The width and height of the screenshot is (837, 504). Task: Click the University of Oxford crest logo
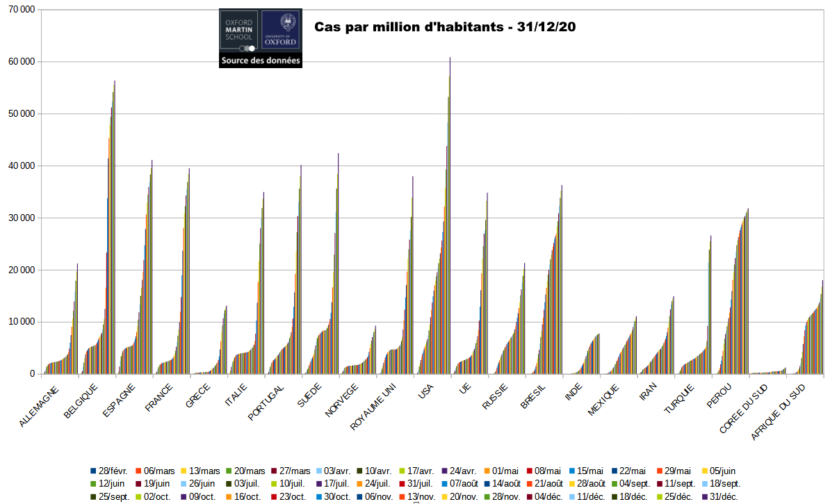[x=282, y=31]
